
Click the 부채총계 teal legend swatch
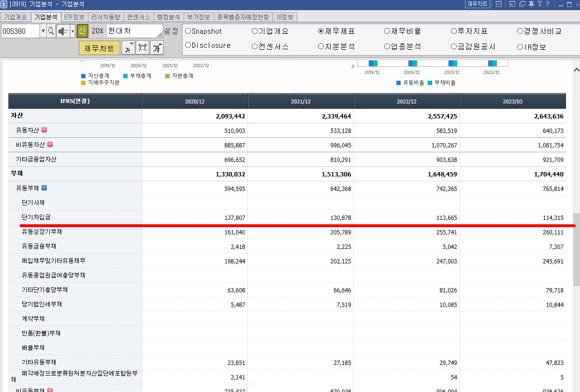coord(126,76)
